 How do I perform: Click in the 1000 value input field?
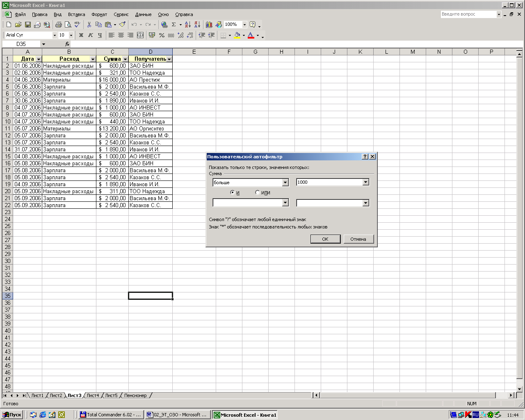(x=329, y=183)
